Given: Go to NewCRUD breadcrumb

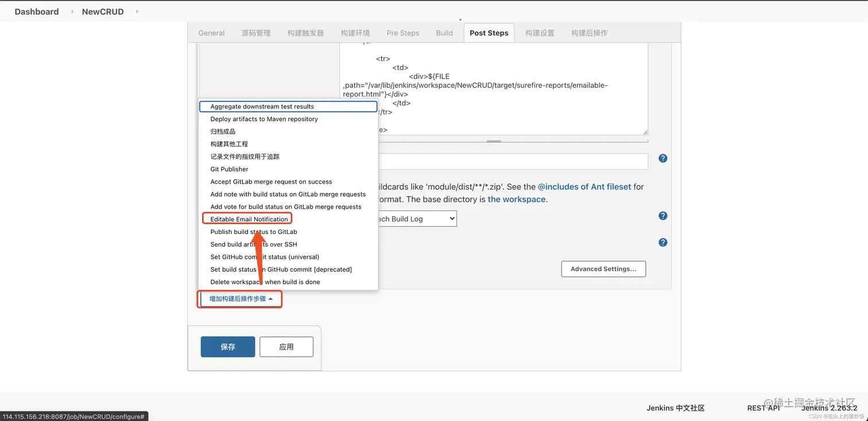Looking at the screenshot, I should coord(103,11).
